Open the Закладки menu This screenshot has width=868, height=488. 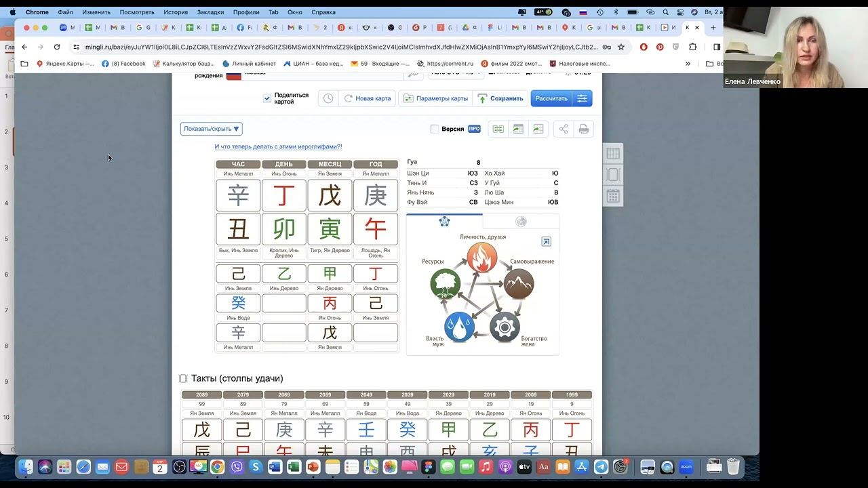(211, 12)
